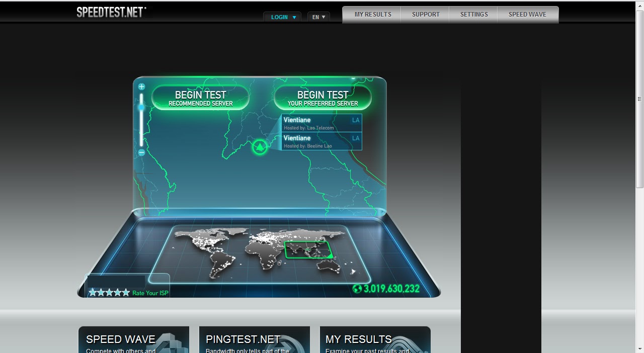Click the green server pyramid marker on map
This screenshot has width=644, height=353.
[260, 147]
